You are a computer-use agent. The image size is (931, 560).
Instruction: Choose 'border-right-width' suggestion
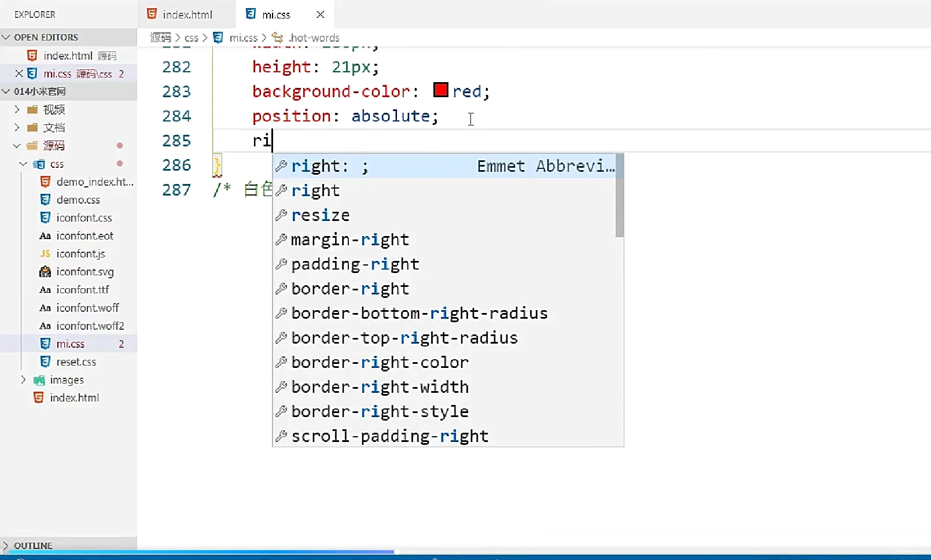click(444, 386)
